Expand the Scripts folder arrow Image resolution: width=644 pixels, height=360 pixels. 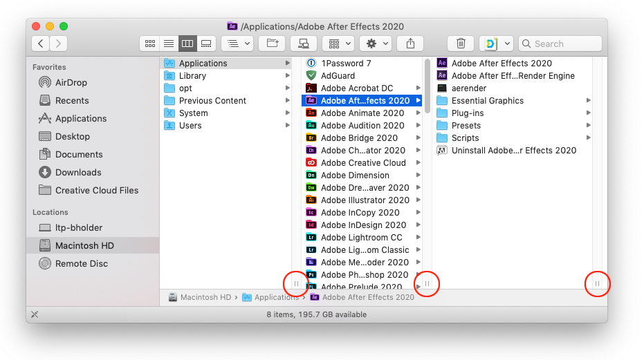pyautogui.click(x=589, y=138)
